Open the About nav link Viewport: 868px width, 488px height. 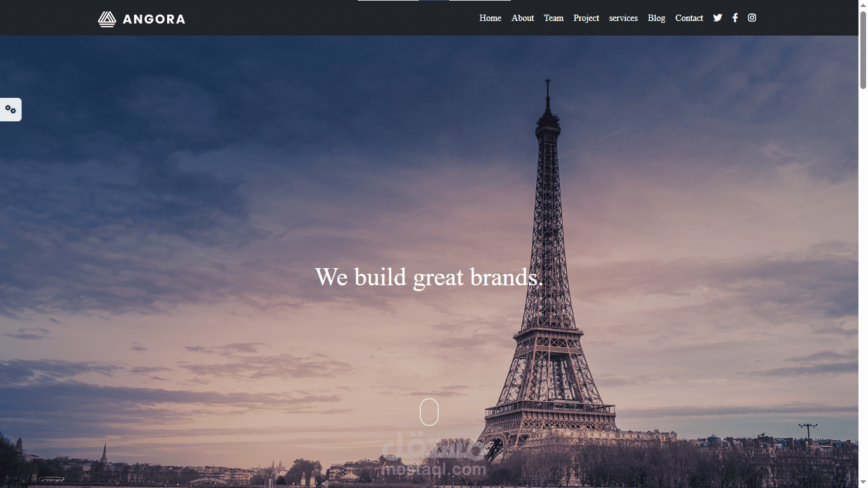coord(522,18)
